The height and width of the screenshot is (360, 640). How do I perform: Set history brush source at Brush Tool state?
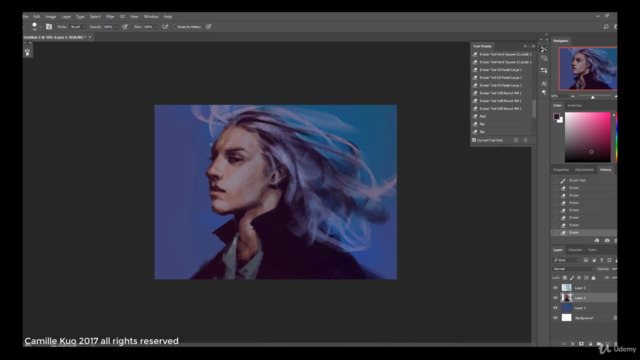pyautogui.click(x=554, y=180)
